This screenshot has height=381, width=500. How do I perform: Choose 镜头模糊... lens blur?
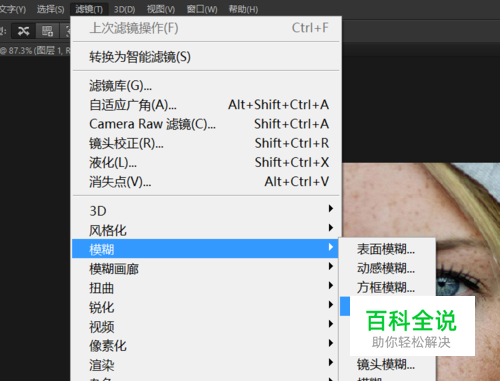point(387,365)
